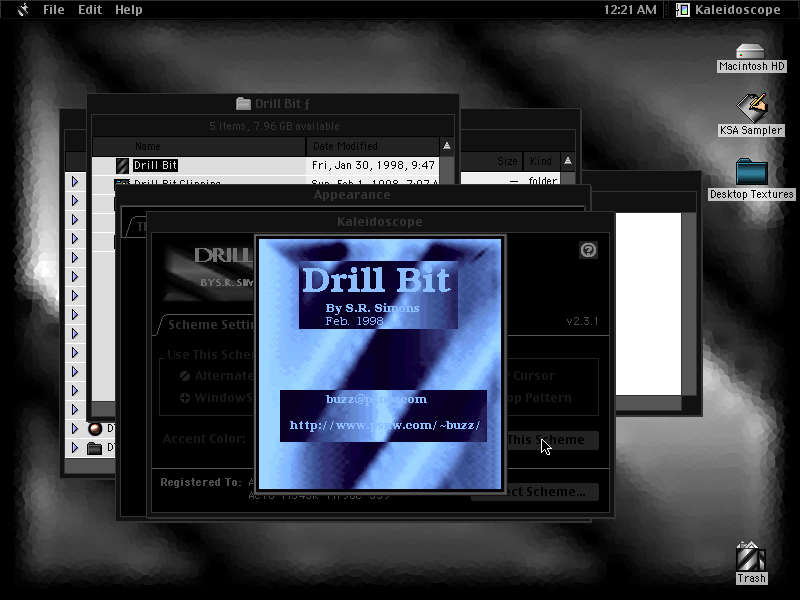Reverse sort order in the Drill Bit ƒ window
800x600 pixels.
click(447, 146)
